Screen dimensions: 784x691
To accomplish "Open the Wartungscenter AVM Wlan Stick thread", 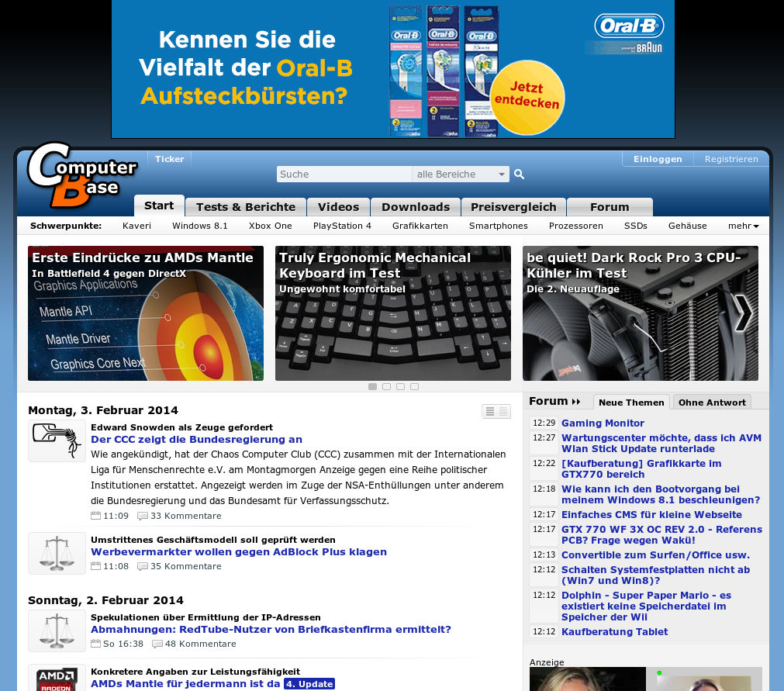I will [661, 443].
